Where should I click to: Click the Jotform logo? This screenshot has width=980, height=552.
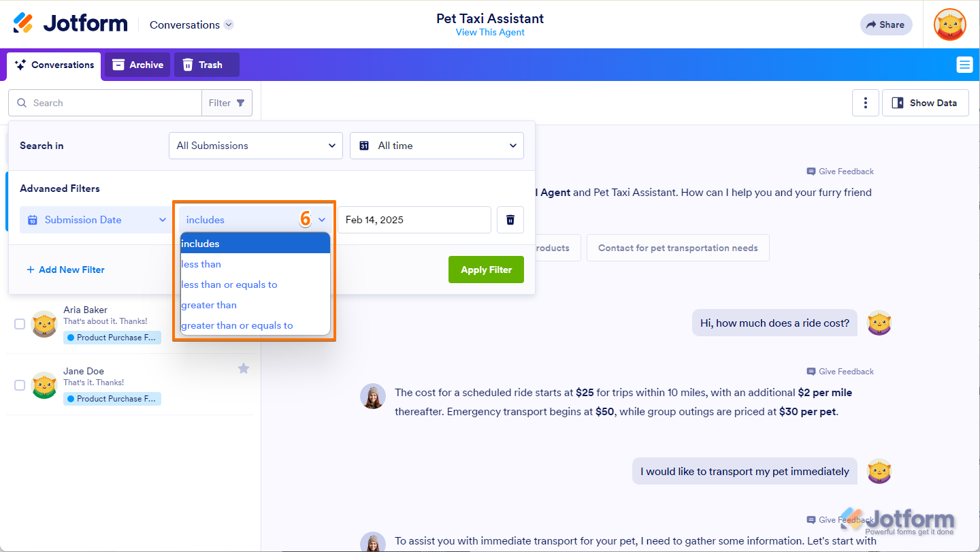click(70, 24)
